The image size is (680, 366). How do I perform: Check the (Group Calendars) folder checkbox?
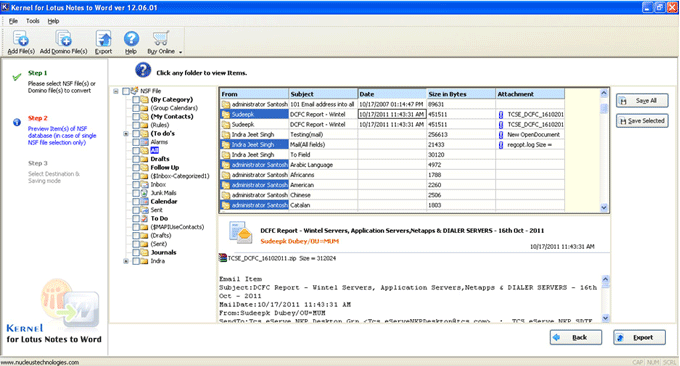(136, 108)
